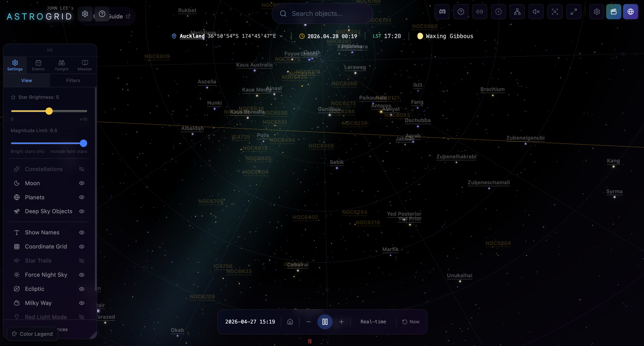Click the Search objects input field
644x346 pixels.
(322, 13)
